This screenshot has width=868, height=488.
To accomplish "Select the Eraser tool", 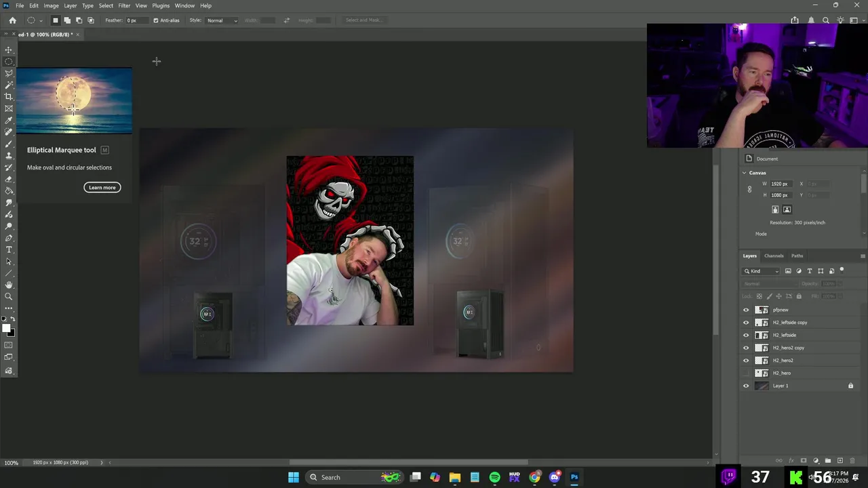I will point(9,179).
